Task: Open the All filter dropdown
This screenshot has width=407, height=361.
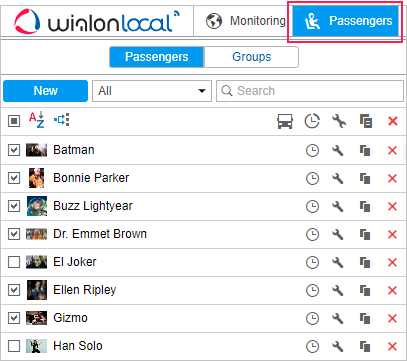Action: pos(152,91)
